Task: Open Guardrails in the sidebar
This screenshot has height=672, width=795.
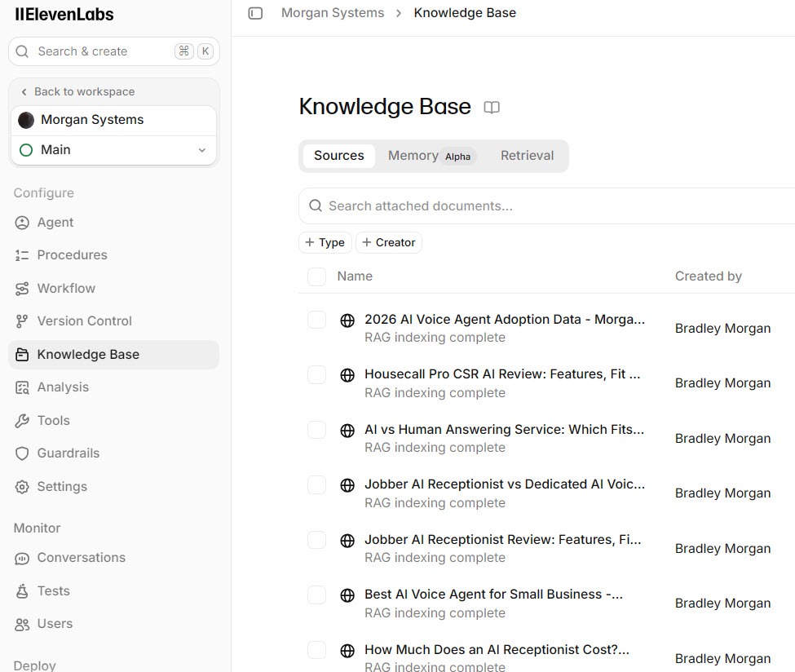Action: (x=113, y=453)
